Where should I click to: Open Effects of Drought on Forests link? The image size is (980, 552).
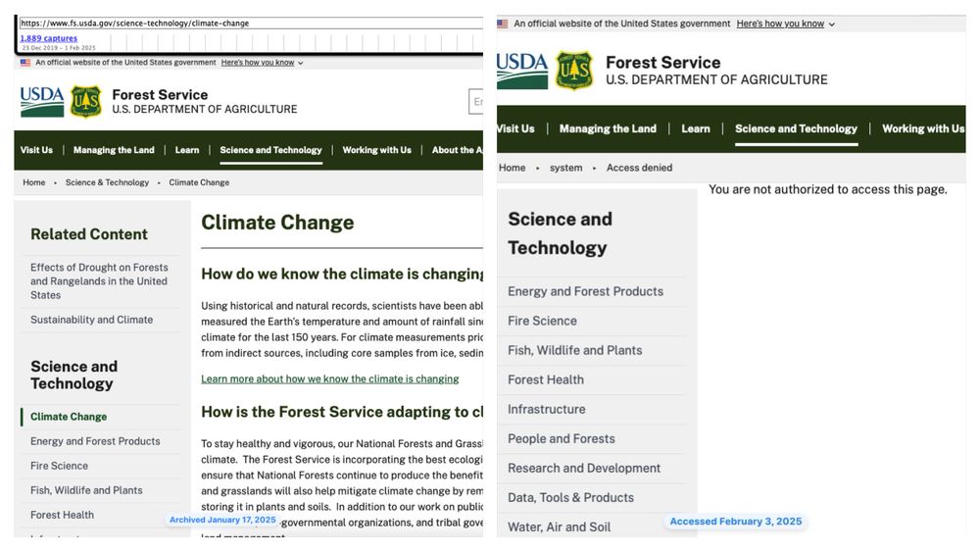pos(99,281)
